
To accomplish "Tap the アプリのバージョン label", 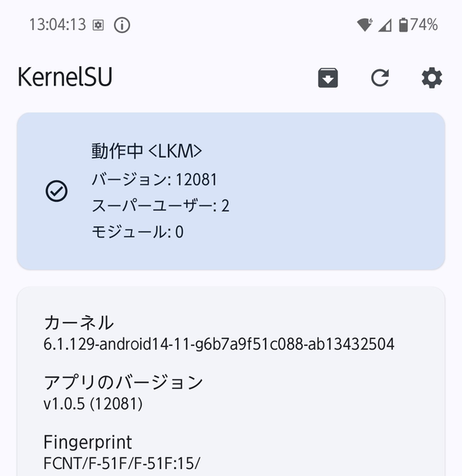I will pyautogui.click(x=123, y=382).
